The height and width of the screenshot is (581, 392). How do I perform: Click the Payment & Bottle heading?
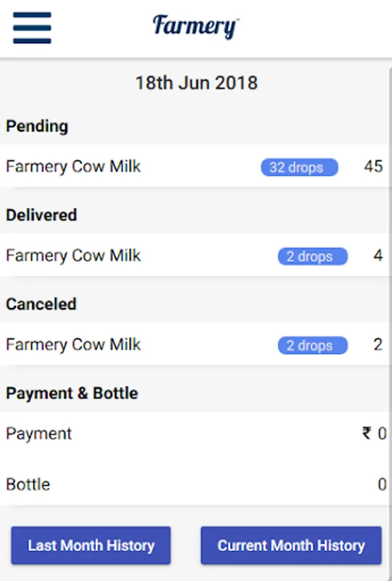(x=72, y=393)
